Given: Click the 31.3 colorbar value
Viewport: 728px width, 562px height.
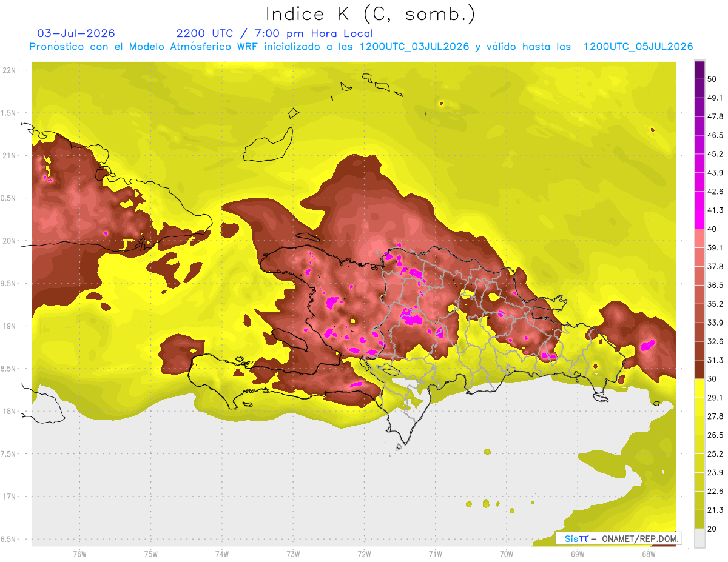Looking at the screenshot, I should point(715,360).
